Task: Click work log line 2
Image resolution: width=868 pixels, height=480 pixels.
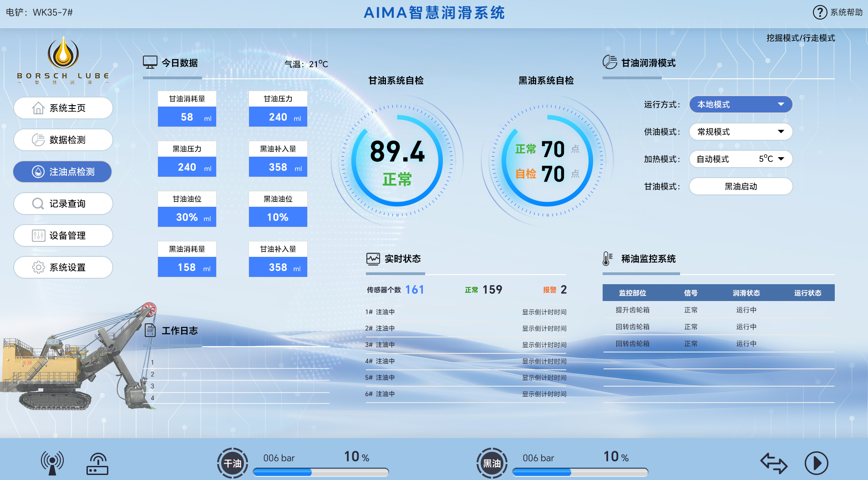Action: pyautogui.click(x=236, y=374)
